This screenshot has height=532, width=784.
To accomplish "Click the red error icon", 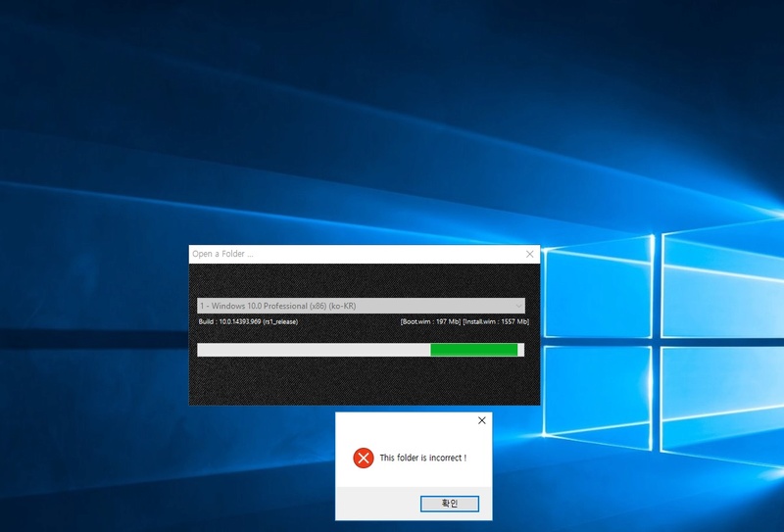I will [364, 458].
